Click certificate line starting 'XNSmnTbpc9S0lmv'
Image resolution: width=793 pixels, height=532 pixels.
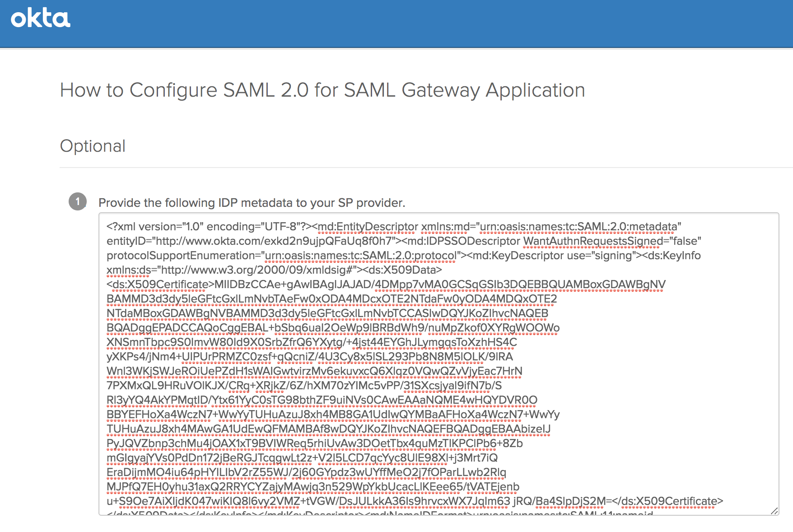pyautogui.click(x=312, y=342)
